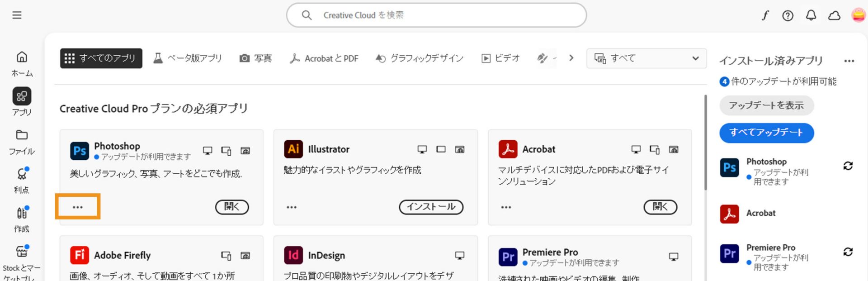Click the mobile devices icon on the Photoshop card

pyautogui.click(x=226, y=150)
